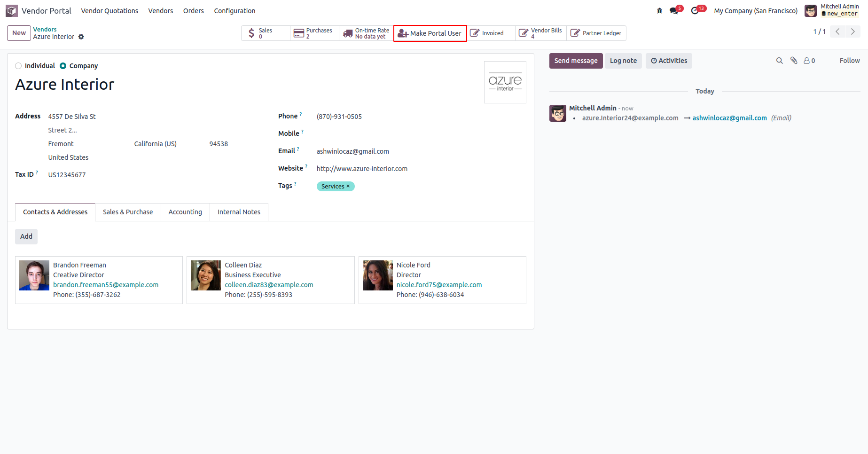This screenshot has height=454, width=868.
Task: Select the Company radio option
Action: [x=63, y=66]
